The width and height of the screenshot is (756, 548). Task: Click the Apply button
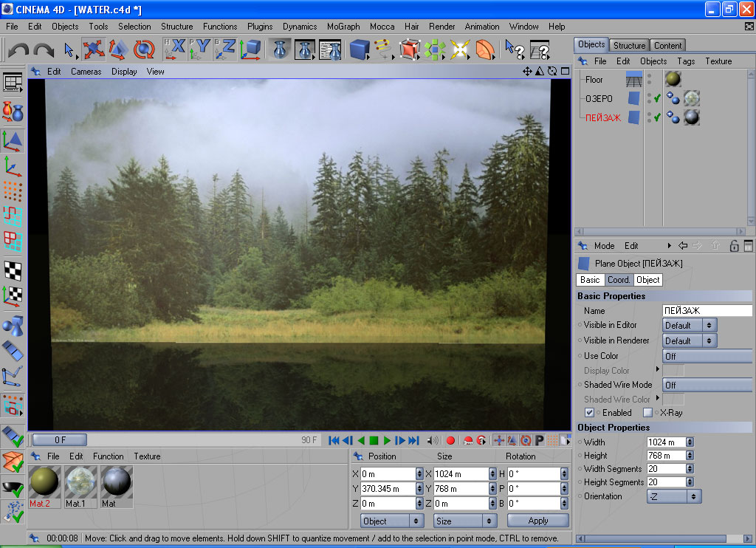point(537,521)
